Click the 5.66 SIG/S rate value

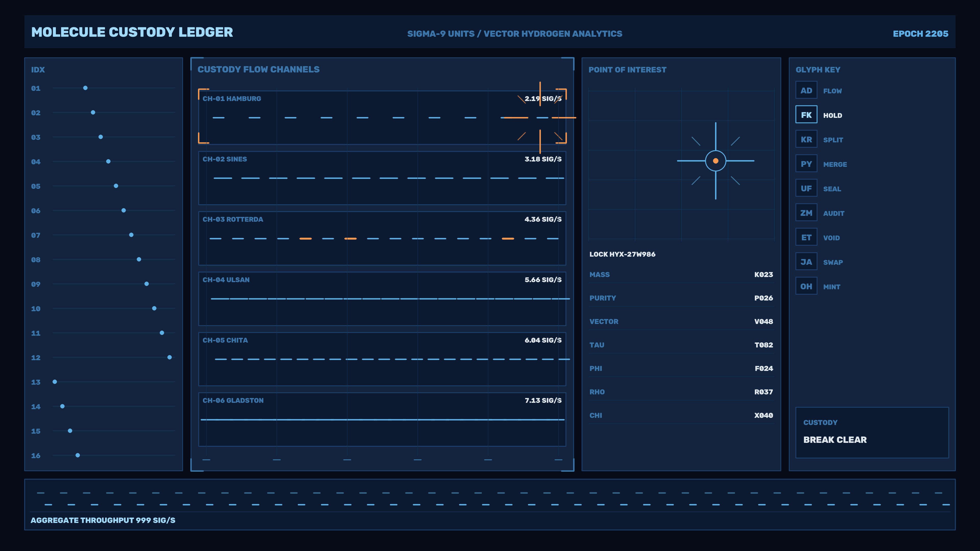click(x=543, y=280)
